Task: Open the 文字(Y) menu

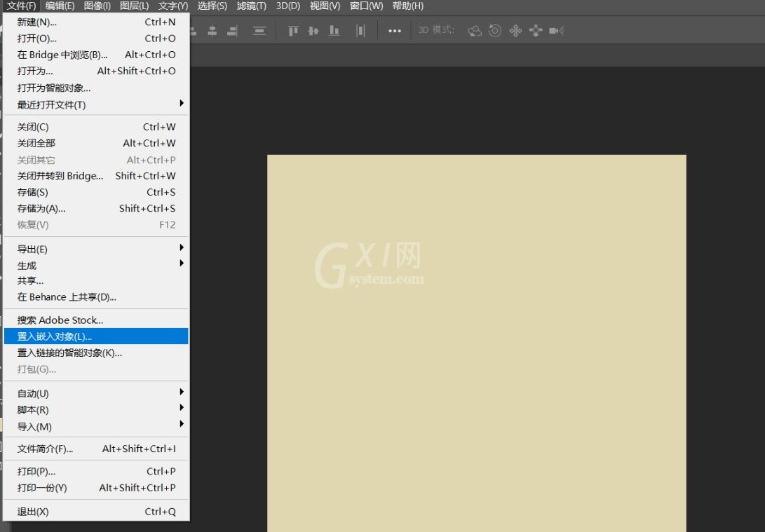Action: [173, 6]
